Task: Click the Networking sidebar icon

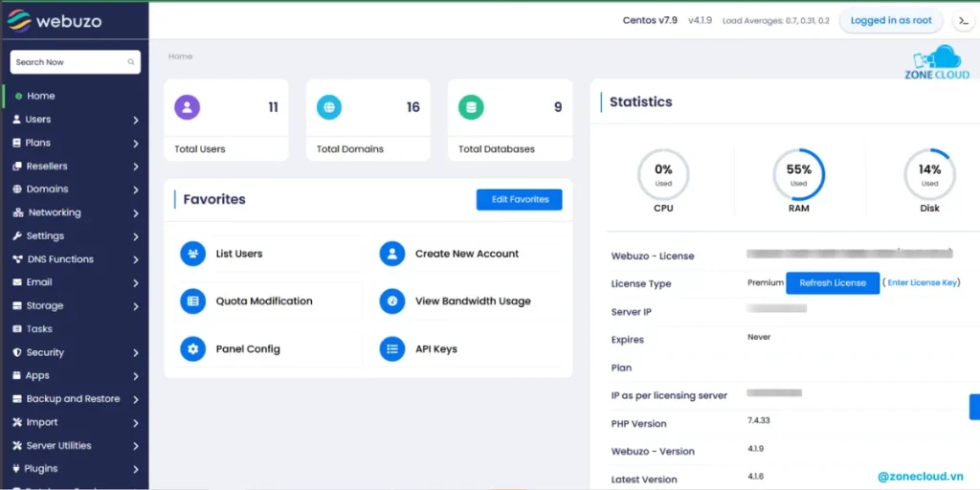Action: click(x=17, y=212)
